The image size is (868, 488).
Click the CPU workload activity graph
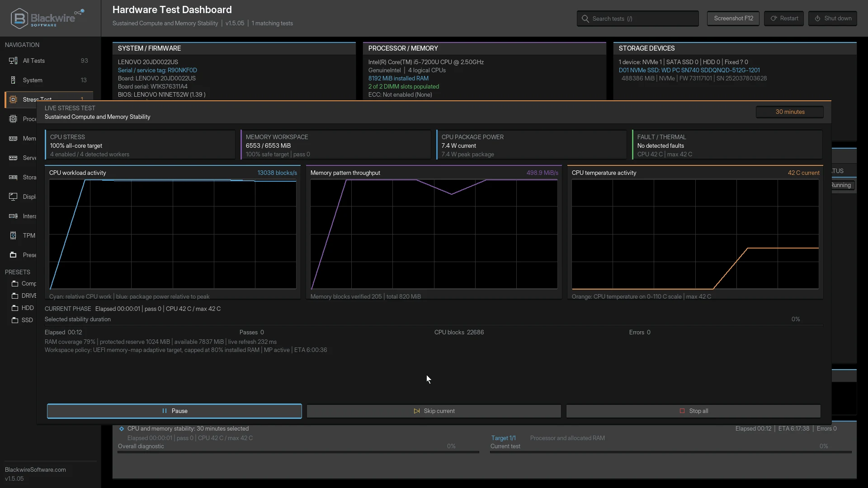[x=173, y=234]
